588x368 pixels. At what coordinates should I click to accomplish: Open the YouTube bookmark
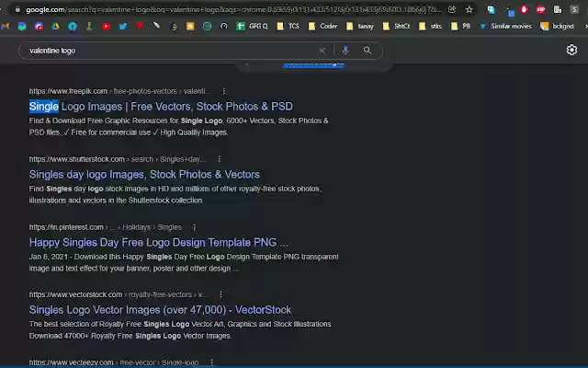(x=107, y=26)
